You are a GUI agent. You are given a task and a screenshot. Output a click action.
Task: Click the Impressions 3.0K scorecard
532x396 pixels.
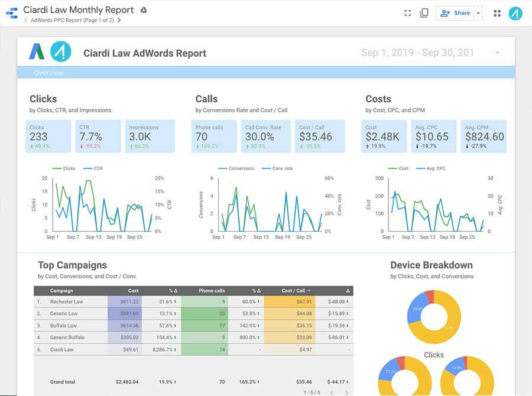(x=150, y=136)
